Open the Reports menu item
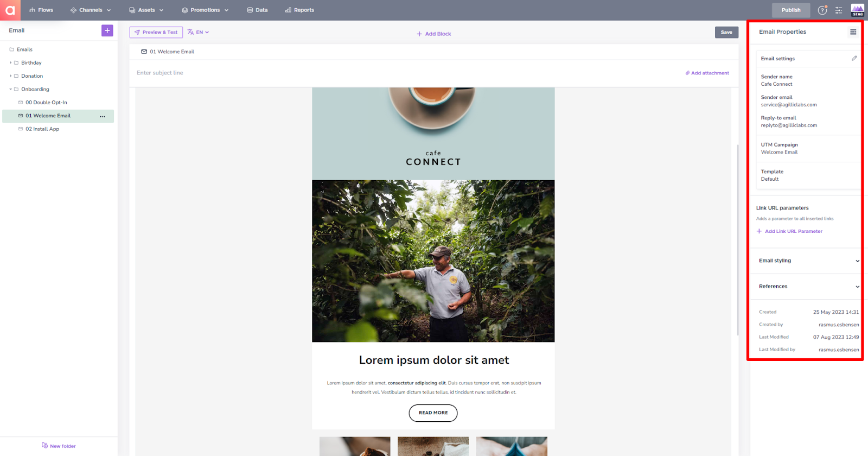The height and width of the screenshot is (456, 868). point(299,10)
